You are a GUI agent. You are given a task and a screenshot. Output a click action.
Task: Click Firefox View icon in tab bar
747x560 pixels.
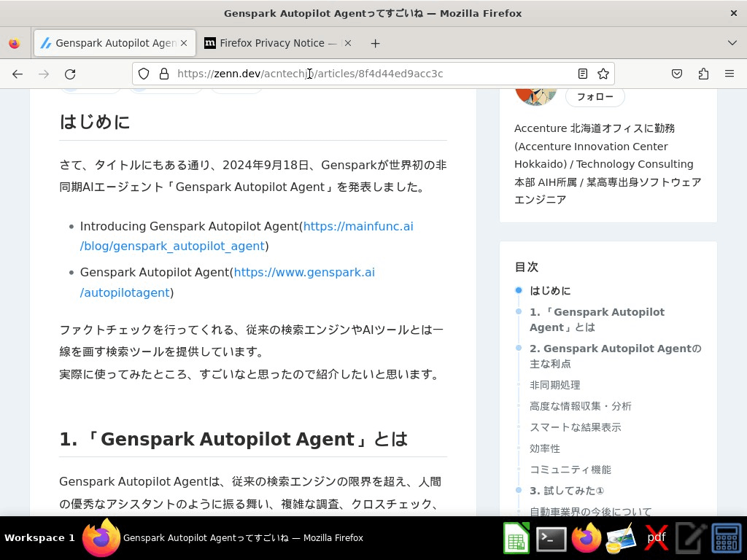point(15,43)
